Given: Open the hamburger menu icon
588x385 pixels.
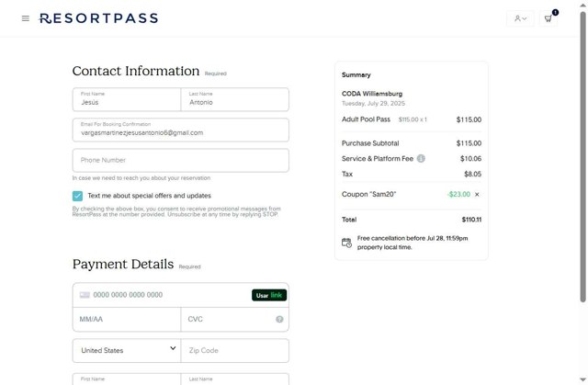Looking at the screenshot, I should 26,18.
